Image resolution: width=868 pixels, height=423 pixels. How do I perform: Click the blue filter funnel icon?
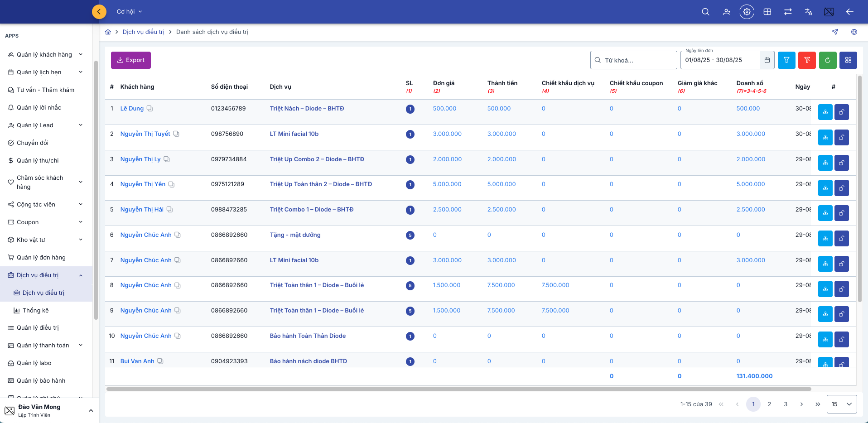pyautogui.click(x=786, y=60)
